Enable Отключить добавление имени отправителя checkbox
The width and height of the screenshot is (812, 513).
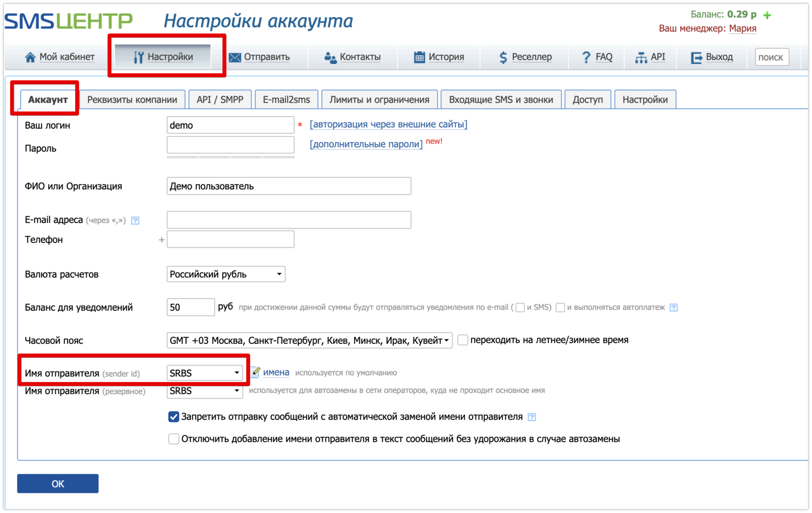(174, 439)
